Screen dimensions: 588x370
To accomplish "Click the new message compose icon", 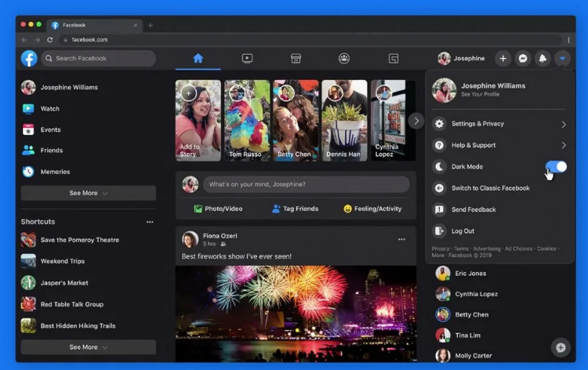I will 560,346.
